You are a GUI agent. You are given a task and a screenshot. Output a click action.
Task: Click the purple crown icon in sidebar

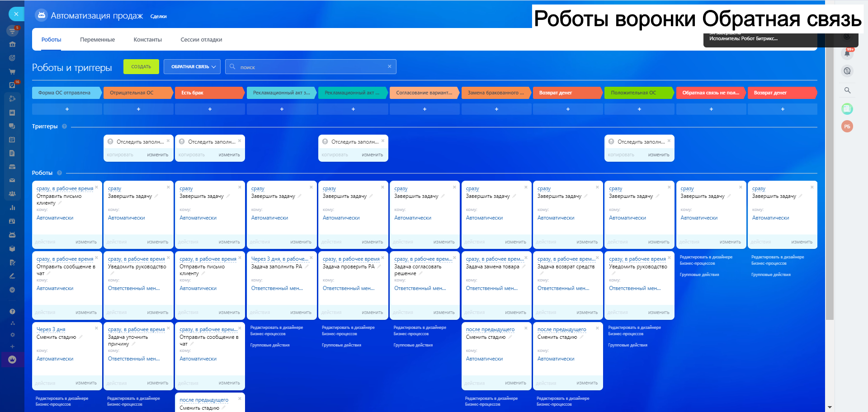click(12, 360)
